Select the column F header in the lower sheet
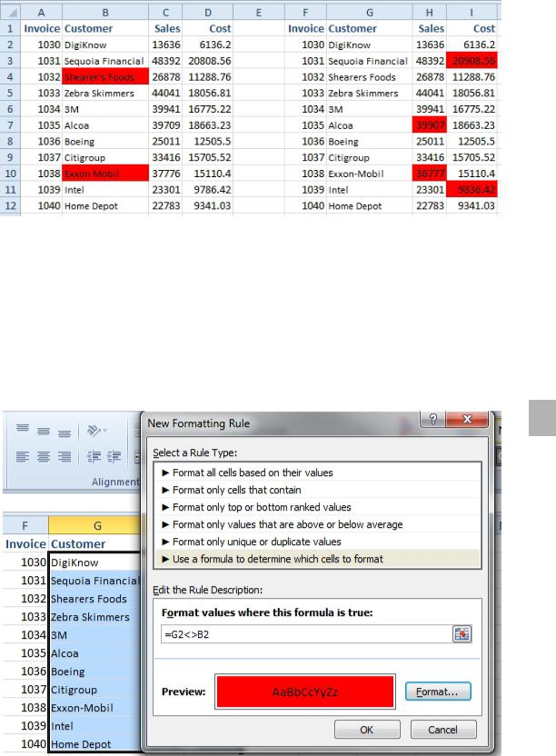Screen dimensions: 556x756 click(x=25, y=525)
